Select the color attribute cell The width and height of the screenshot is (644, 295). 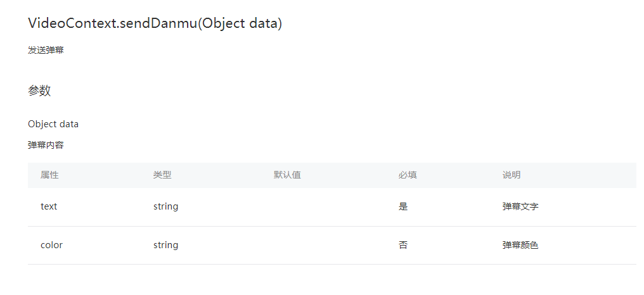(51, 245)
